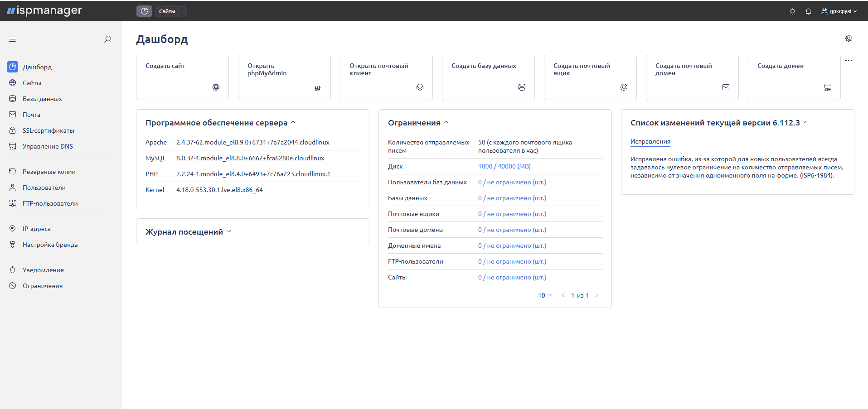
Task: Click the sidebar search magnifier icon
Action: click(x=107, y=39)
